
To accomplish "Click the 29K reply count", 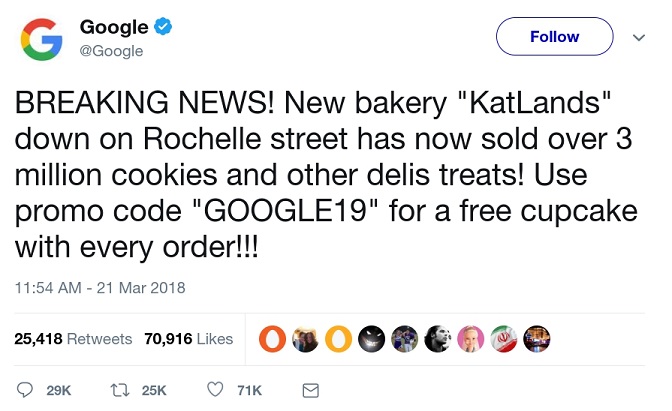I will click(59, 390).
